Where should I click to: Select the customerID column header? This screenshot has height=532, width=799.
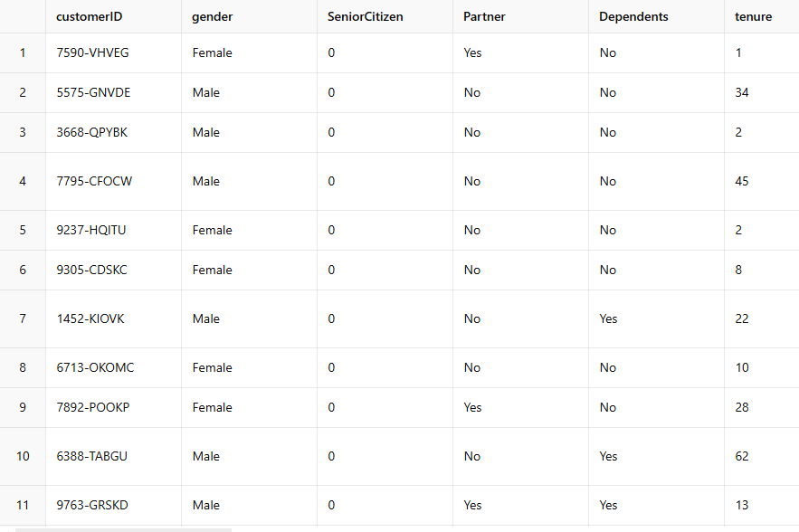113,16
